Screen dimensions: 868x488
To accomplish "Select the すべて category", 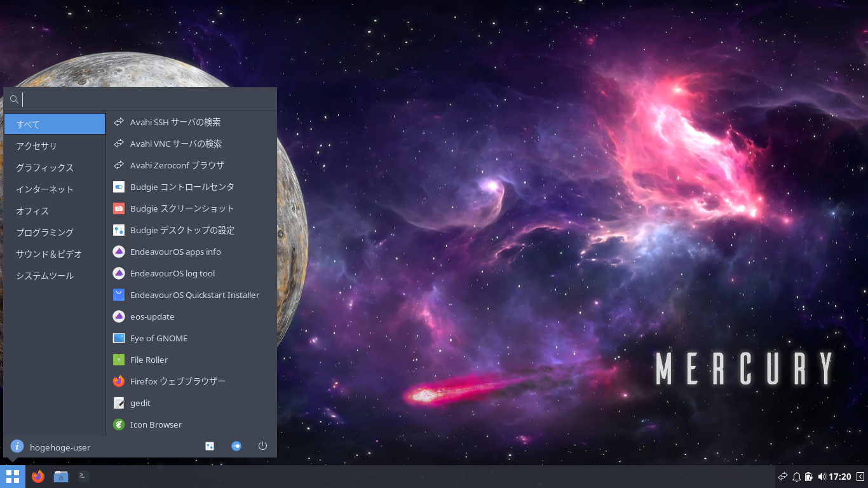I will point(55,124).
